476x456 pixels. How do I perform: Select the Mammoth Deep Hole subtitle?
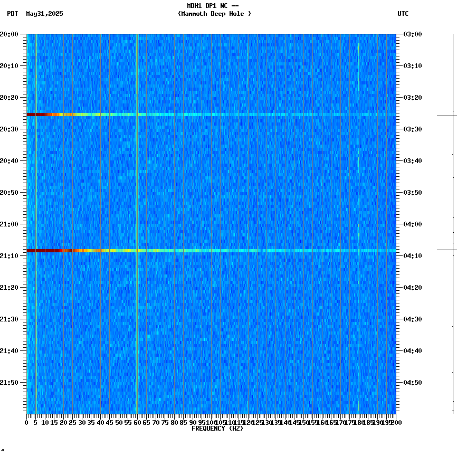(215, 14)
